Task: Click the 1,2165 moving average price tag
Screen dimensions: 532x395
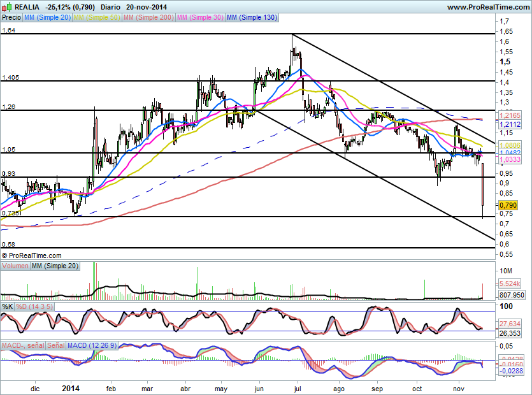Action: coord(510,115)
